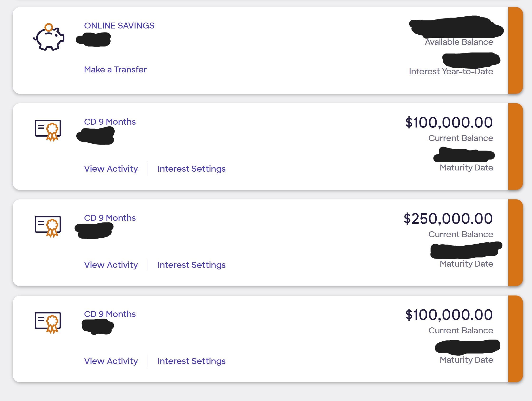Open the last CD 9 Months account title
The image size is (532, 401).
point(110,314)
